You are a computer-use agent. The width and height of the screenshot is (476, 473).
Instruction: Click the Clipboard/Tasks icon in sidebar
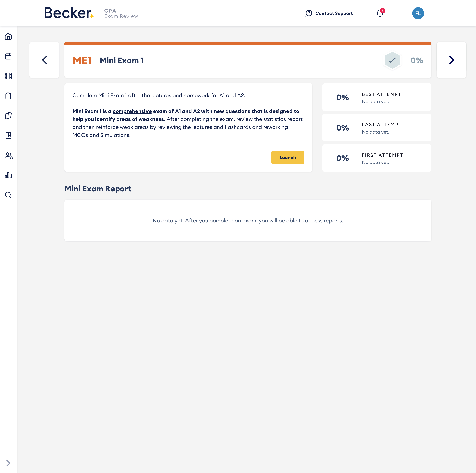click(8, 96)
